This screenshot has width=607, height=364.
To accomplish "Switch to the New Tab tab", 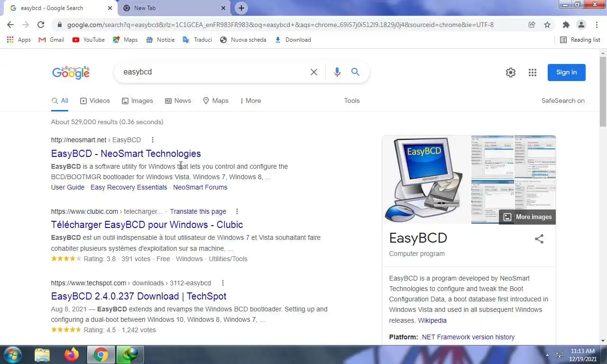I will coord(174,8).
